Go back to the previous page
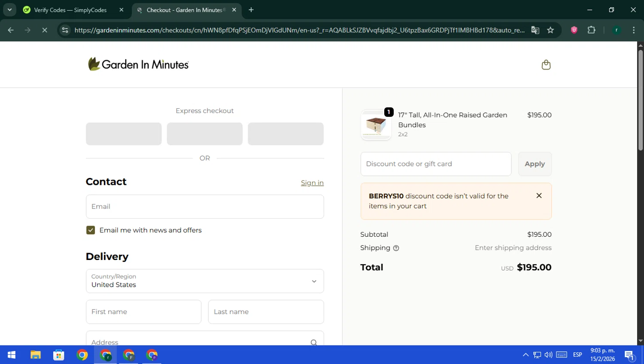The width and height of the screenshot is (644, 364). coord(11,30)
